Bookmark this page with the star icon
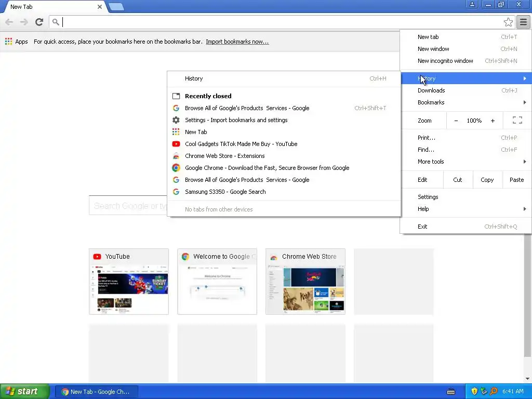This screenshot has height=399, width=532. pyautogui.click(x=508, y=22)
